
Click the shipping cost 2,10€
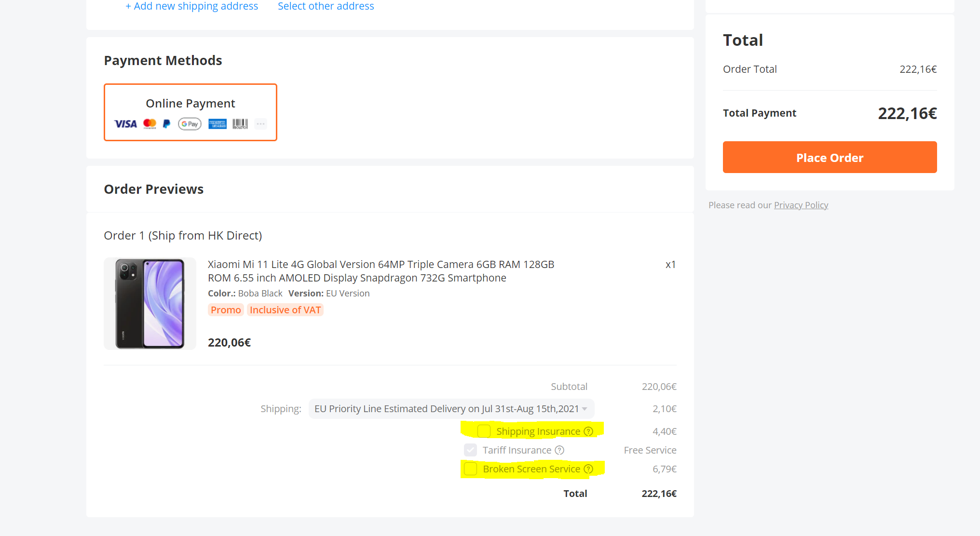click(665, 409)
